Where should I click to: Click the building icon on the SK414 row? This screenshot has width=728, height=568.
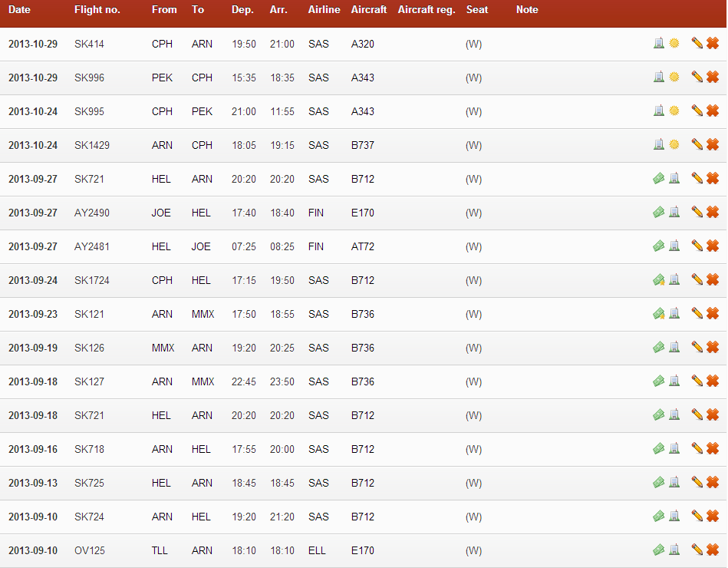pyautogui.click(x=659, y=44)
